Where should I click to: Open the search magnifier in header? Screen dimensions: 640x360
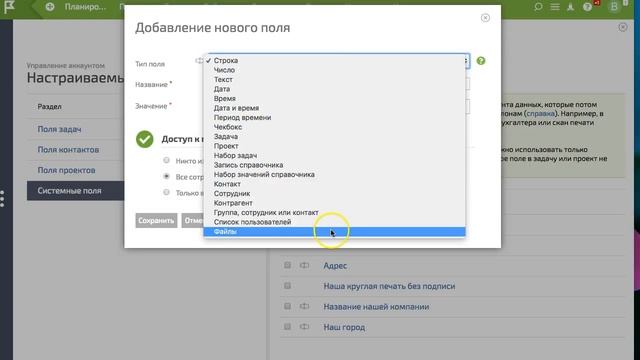538,7
